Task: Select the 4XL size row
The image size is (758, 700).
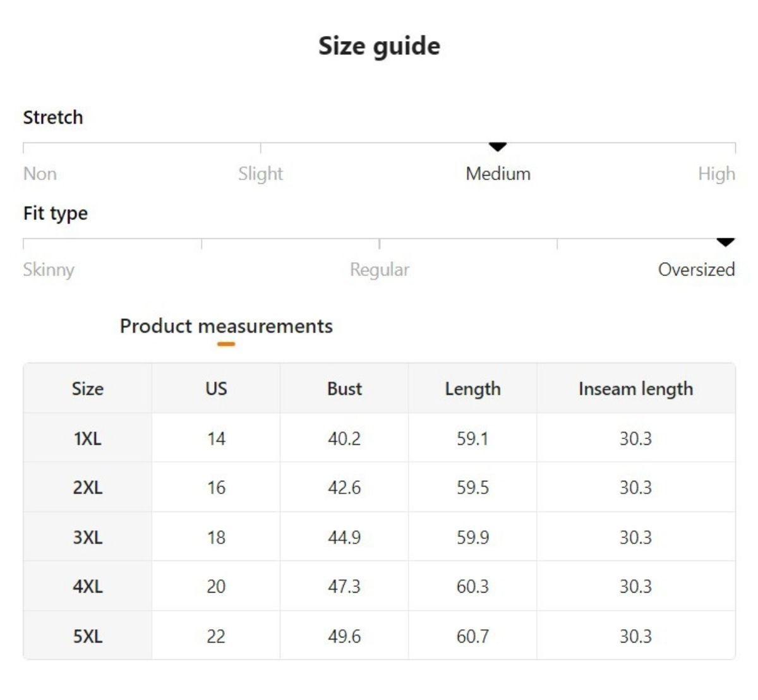Action: coord(87,586)
